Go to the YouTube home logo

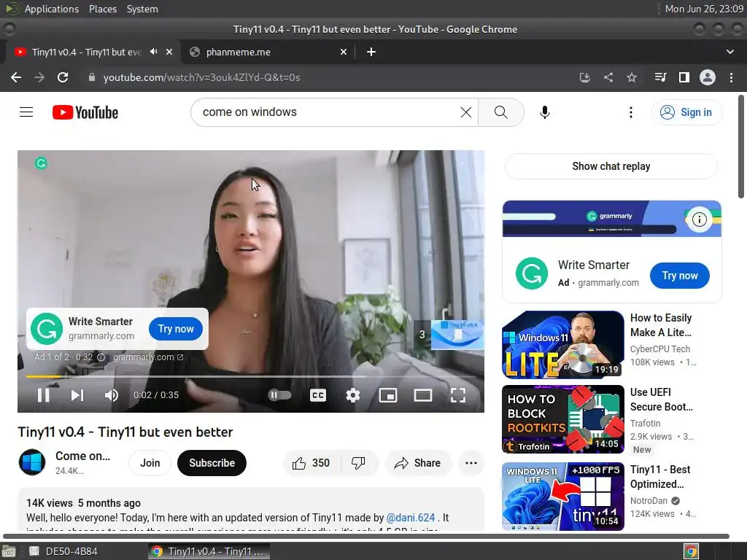(x=85, y=112)
